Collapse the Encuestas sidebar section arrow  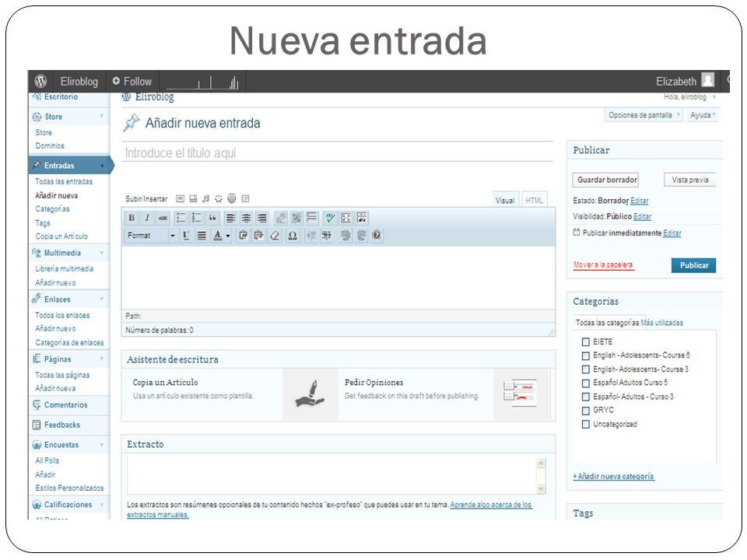pos(102,445)
